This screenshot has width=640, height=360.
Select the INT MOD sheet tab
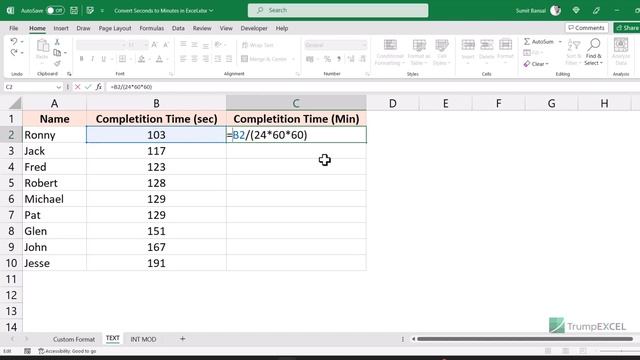tap(143, 339)
